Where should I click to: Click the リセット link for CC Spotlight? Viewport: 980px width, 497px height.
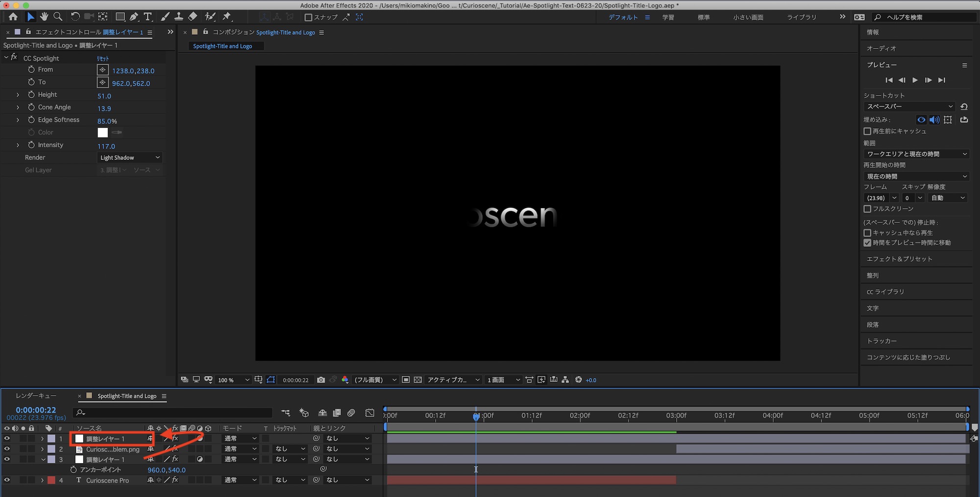point(103,58)
